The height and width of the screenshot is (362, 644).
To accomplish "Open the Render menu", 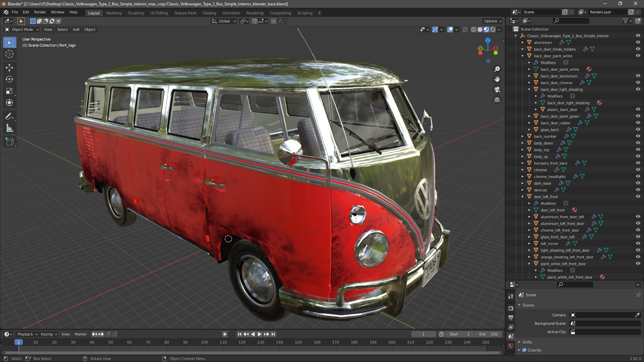I will pyautogui.click(x=40, y=12).
